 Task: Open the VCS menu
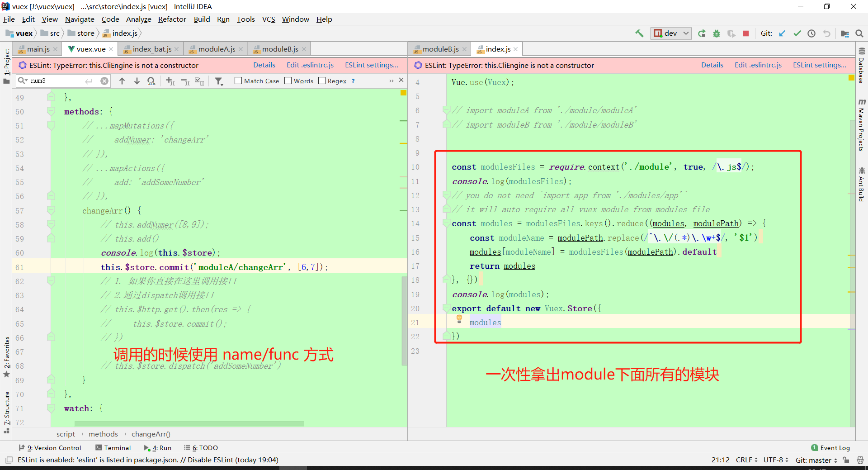[269, 19]
